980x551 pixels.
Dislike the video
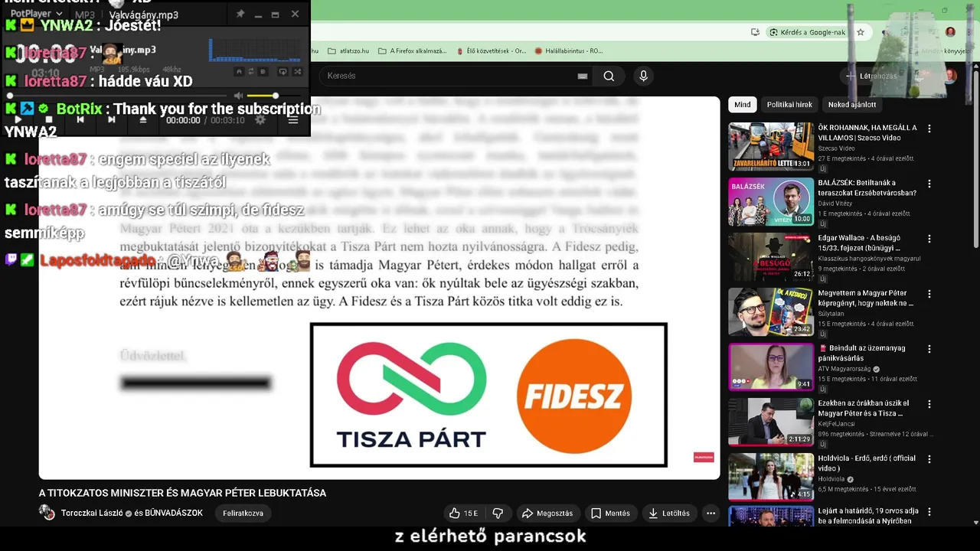(498, 514)
